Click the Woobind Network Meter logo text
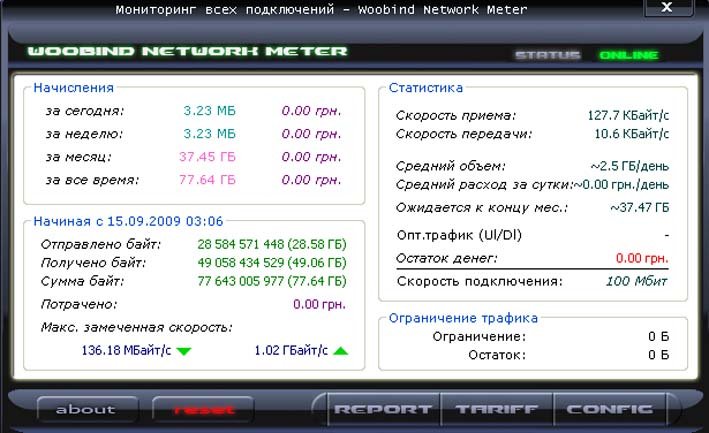 click(187, 51)
